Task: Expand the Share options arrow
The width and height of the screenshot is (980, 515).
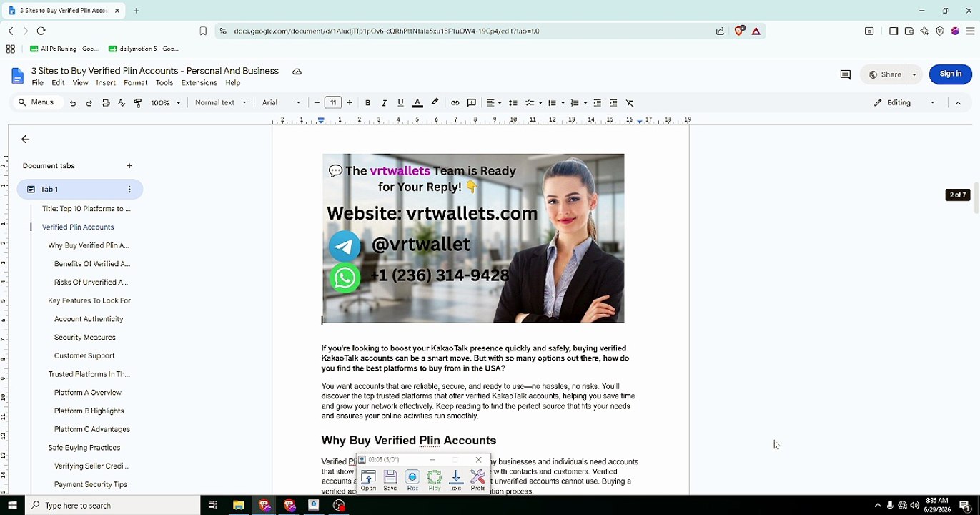Action: pos(914,74)
